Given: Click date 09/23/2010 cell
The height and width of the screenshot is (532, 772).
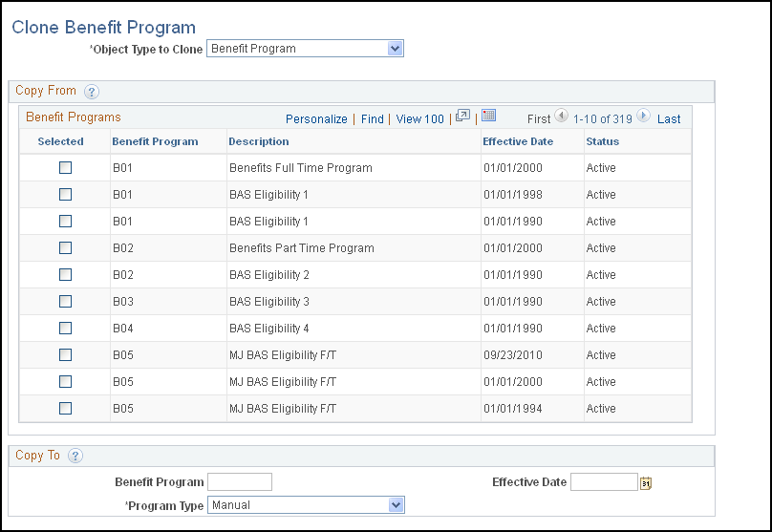Looking at the screenshot, I should 513,355.
